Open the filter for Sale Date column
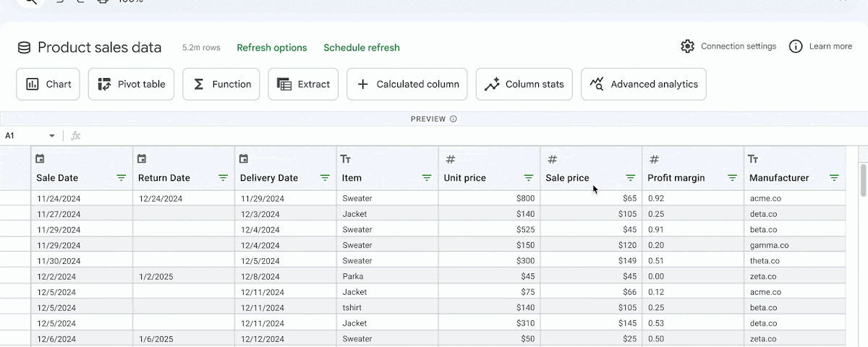 [122, 178]
